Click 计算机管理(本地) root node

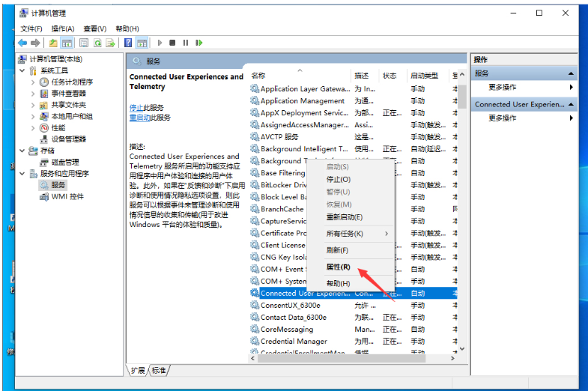tap(56, 59)
